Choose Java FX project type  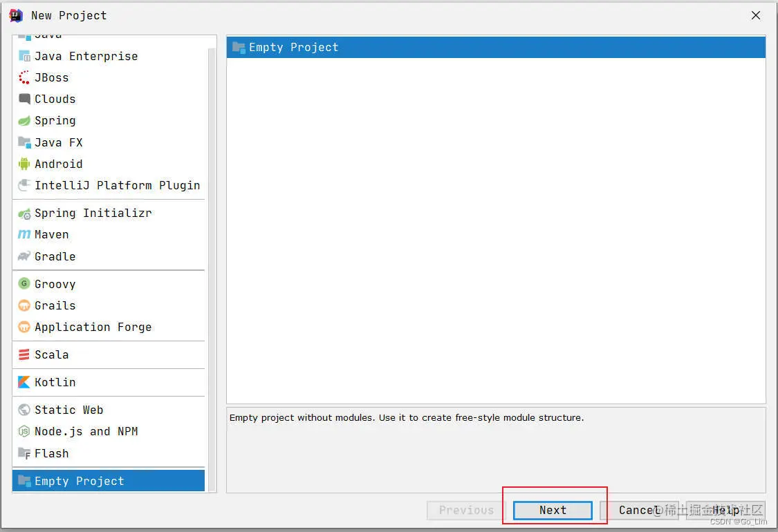tap(108, 142)
